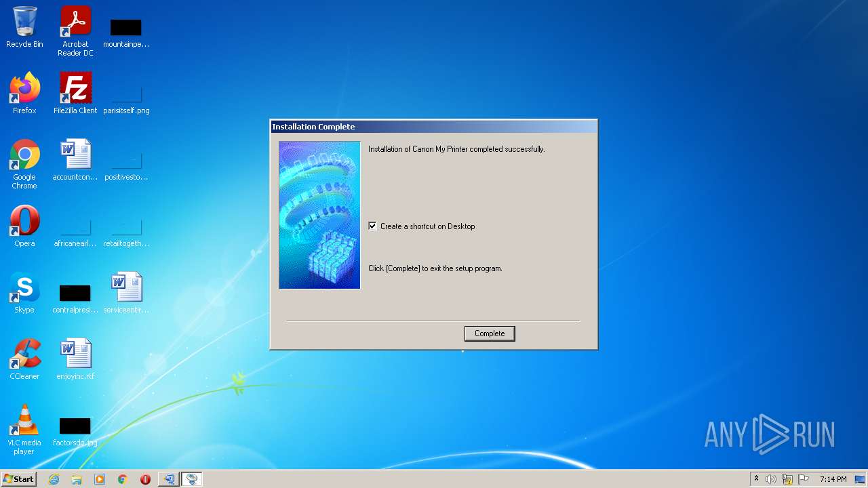Open Windows Explorer folder in taskbar

tap(77, 479)
